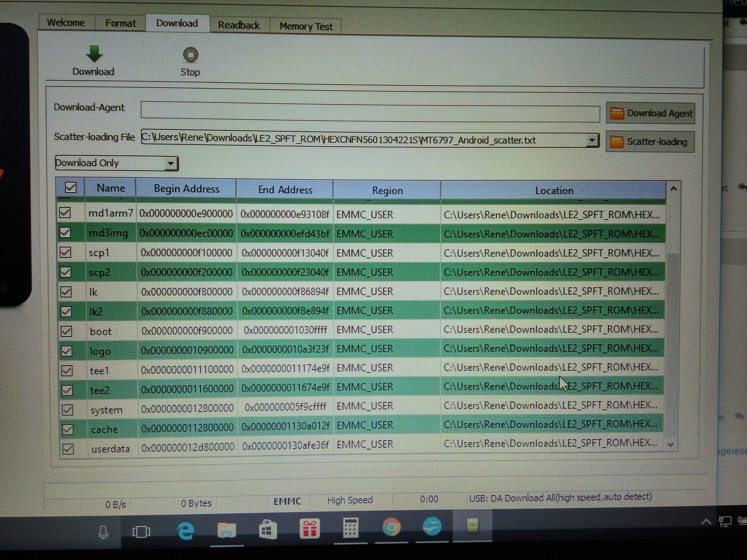Click the EMMC status bar entry
Screen dimensions: 747x560
287,501
